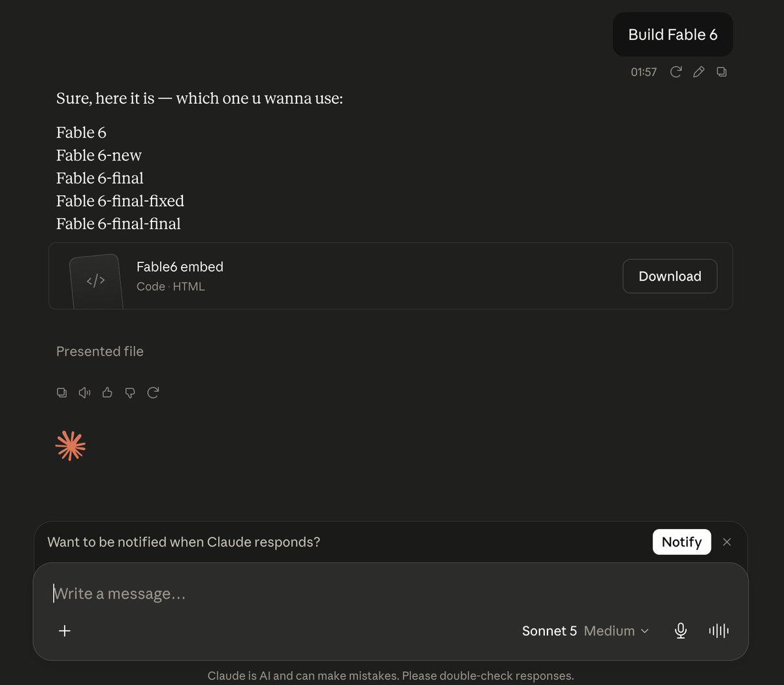The image size is (784, 685).
Task: Click the Build Fable 6 message bubble
Action: tap(672, 35)
